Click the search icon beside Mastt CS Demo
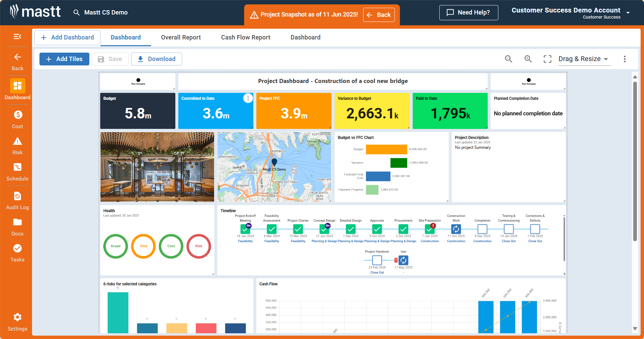The image size is (644, 339). (77, 12)
